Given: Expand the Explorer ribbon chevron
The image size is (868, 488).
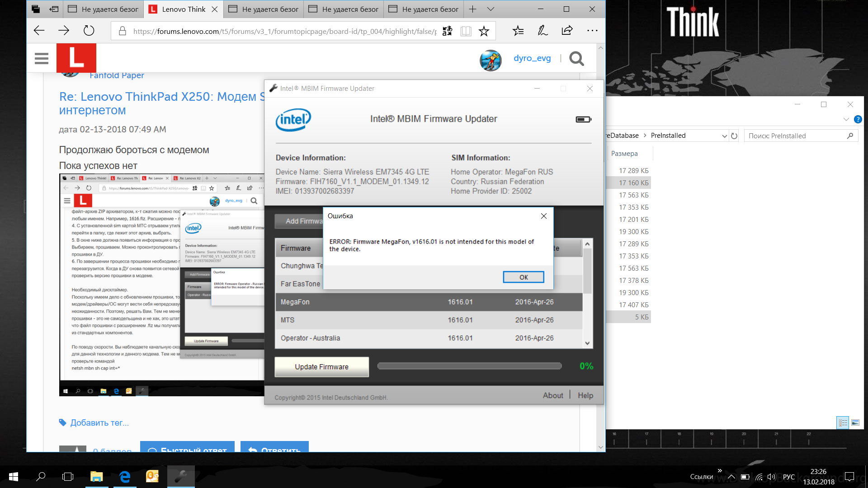Looking at the screenshot, I should [x=846, y=120].
